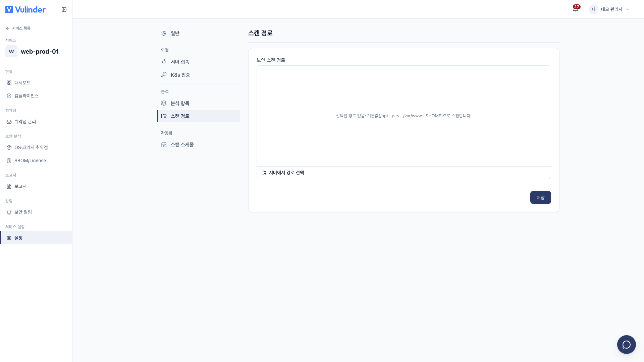Viewport: 644px width, 362px height.
Task: Switch to the 스캔 스케줄 settings section
Action: pos(199,145)
